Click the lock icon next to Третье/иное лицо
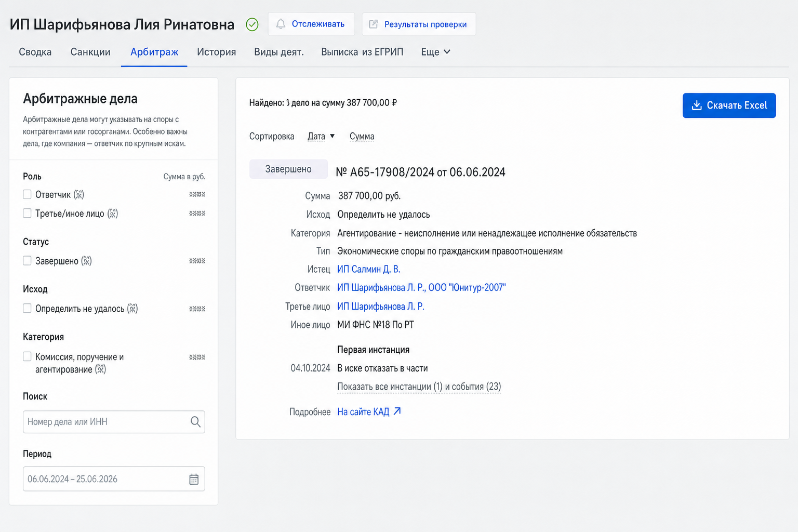 coord(113,214)
